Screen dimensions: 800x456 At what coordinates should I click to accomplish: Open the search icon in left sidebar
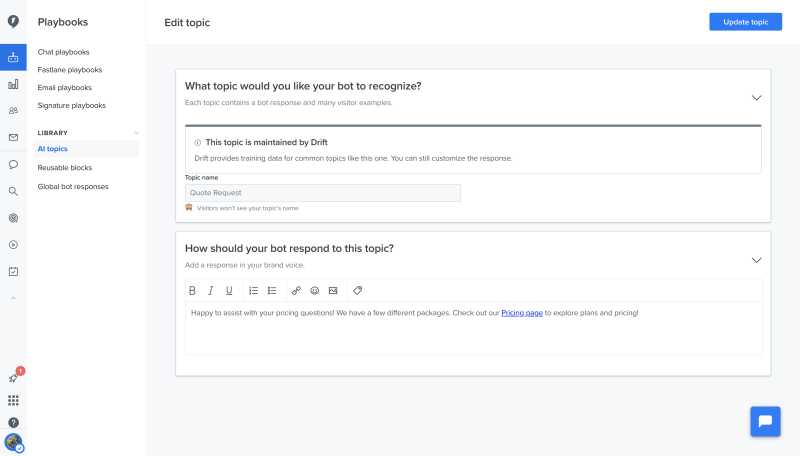pyautogui.click(x=13, y=191)
